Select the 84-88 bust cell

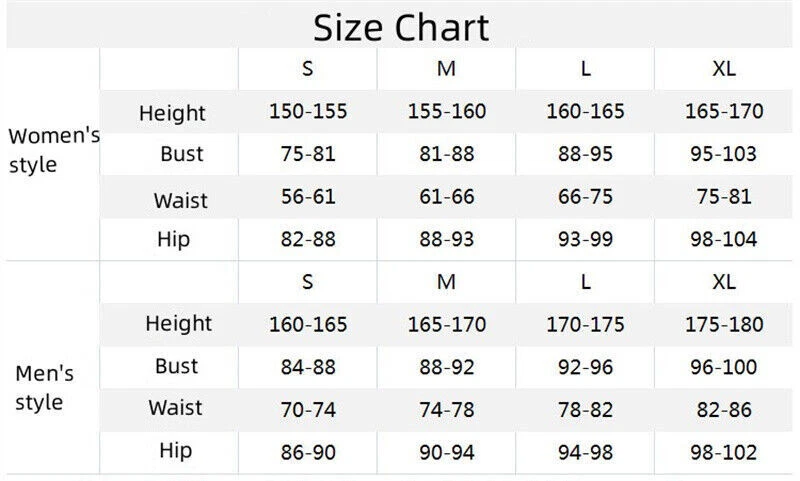[308, 367]
